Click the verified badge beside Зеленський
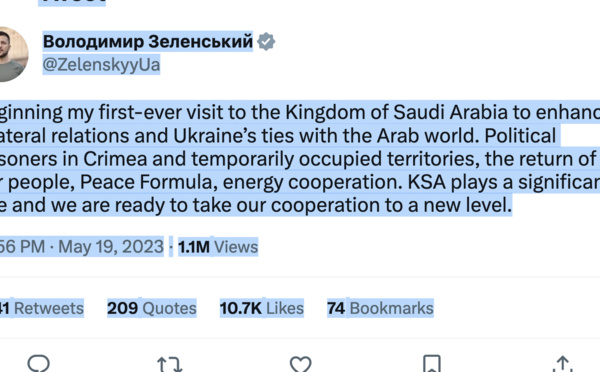This screenshot has width=600, height=372. [x=266, y=41]
